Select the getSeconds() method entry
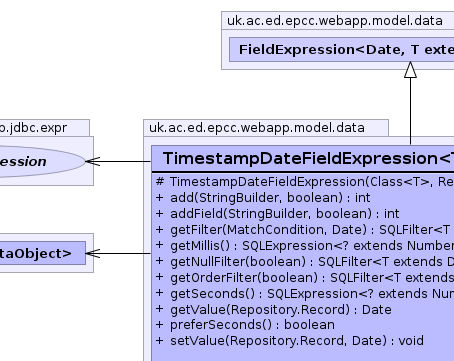Image resolution: width=454 pixels, height=361 pixels. pos(305,294)
